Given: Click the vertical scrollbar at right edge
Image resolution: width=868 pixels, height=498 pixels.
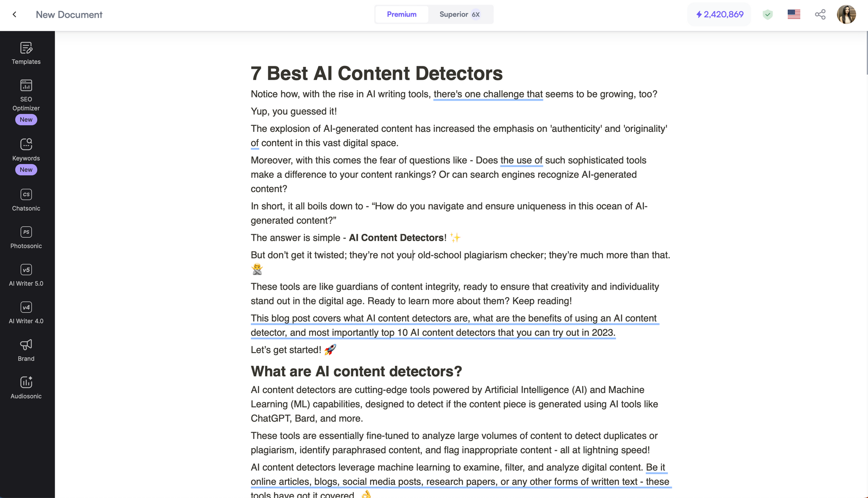Looking at the screenshot, I should tap(866, 52).
